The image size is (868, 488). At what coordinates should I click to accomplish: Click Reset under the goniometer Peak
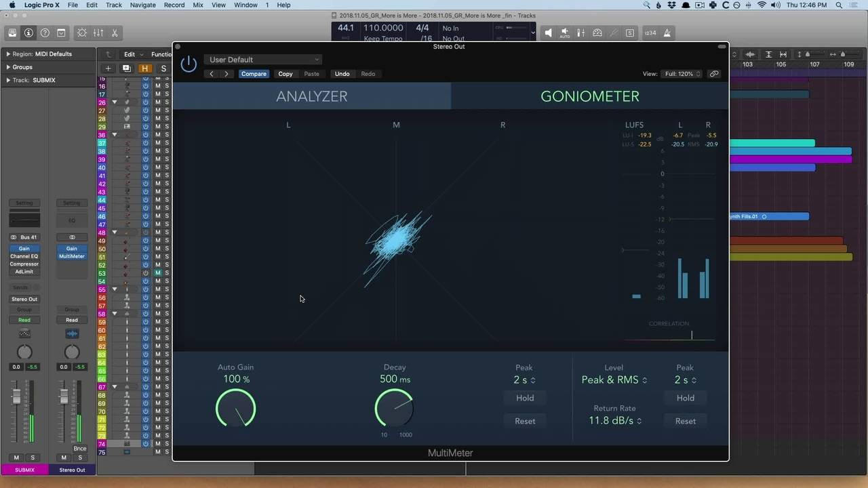(525, 421)
